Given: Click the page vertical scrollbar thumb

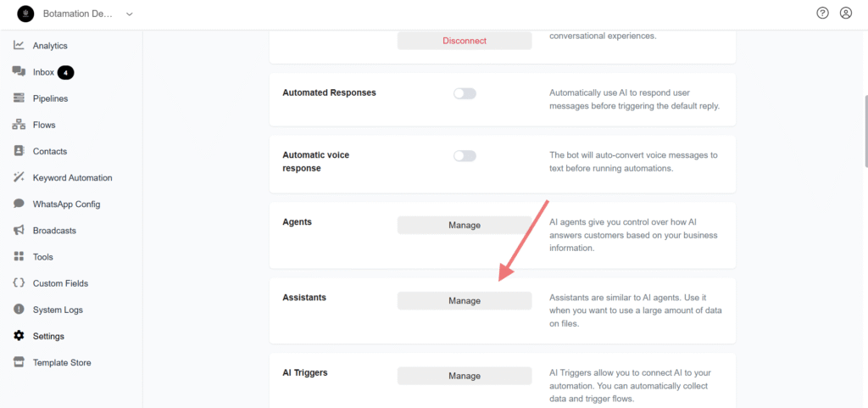Looking at the screenshot, I should click(x=865, y=130).
